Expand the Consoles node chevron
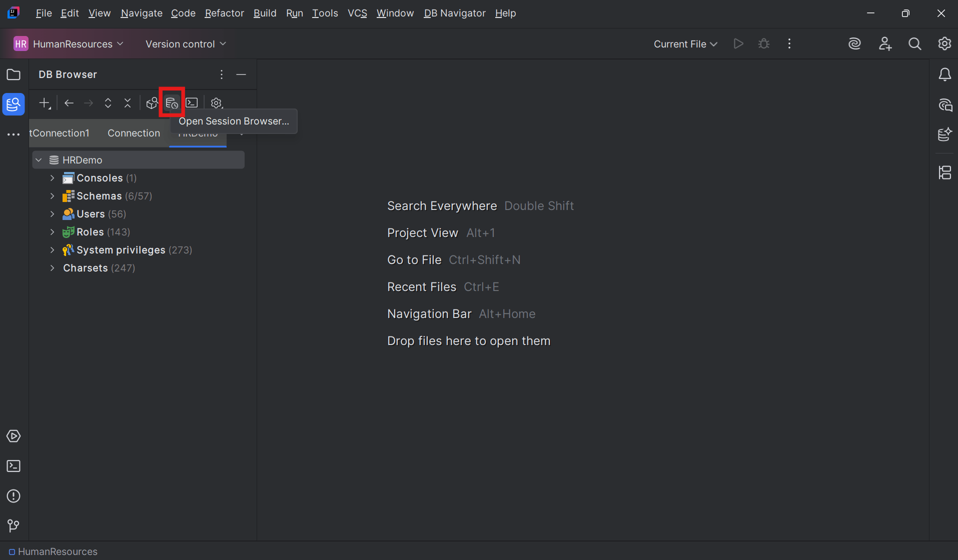The height and width of the screenshot is (560, 958). (x=53, y=178)
